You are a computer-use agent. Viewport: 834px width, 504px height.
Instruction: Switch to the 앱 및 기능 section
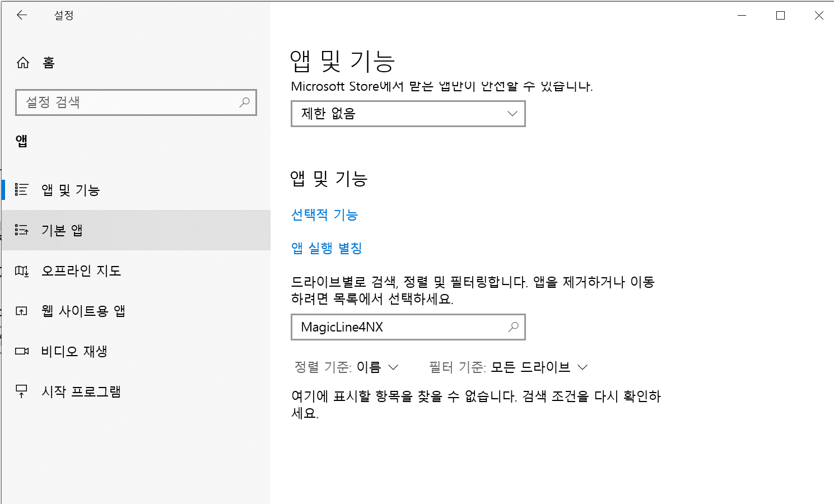tap(70, 190)
